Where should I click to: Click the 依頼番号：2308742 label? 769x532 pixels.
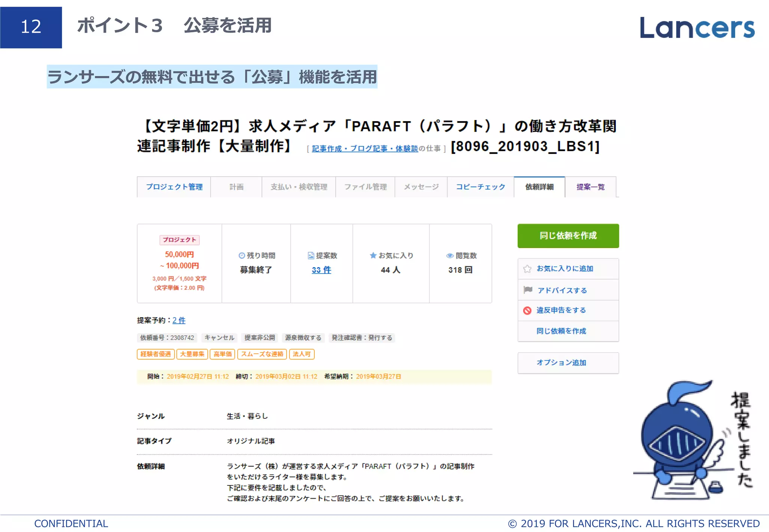tap(167, 338)
